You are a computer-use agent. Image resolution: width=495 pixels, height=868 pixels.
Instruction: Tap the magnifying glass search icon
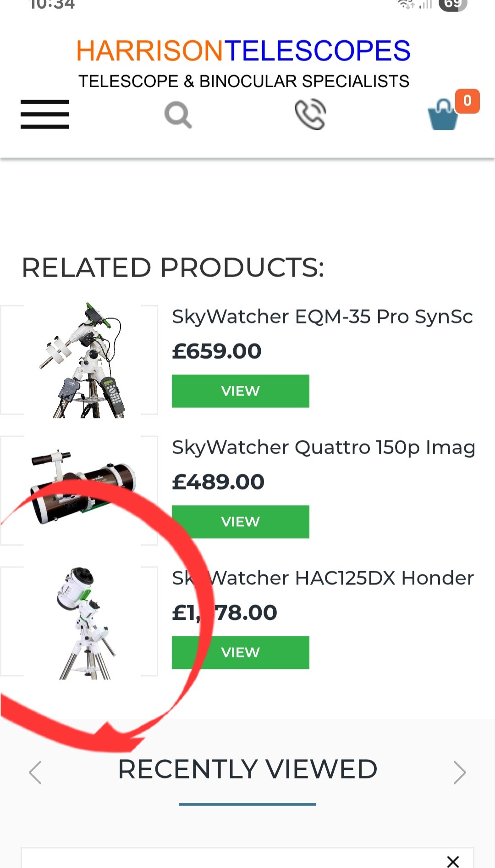(x=178, y=115)
